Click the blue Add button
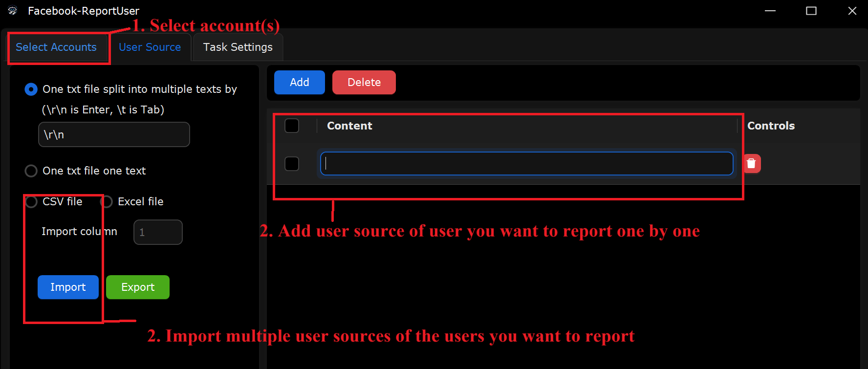 click(300, 82)
